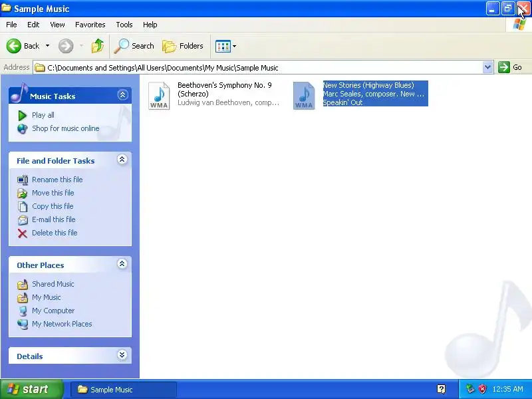
Task: Click the My Network Places icon
Action: [23, 325]
